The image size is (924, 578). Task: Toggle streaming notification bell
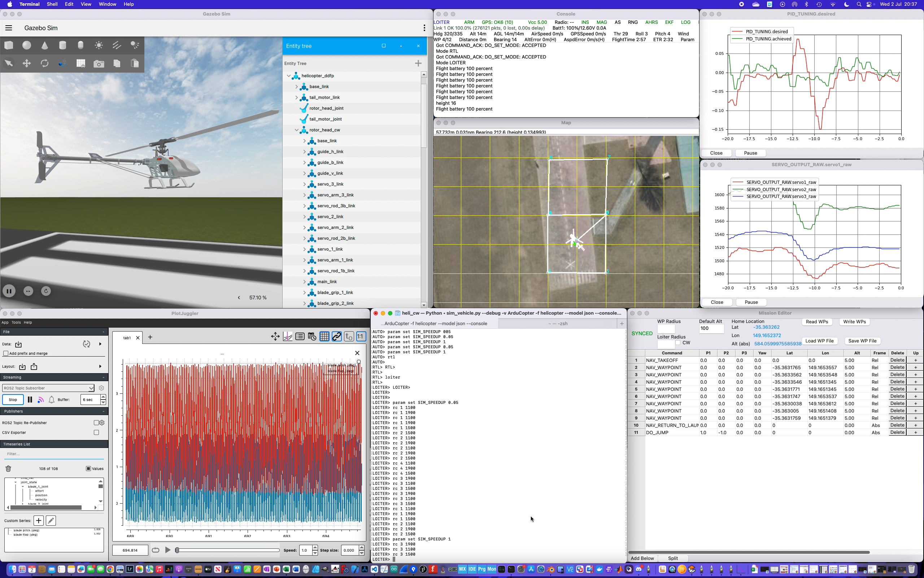coord(52,400)
